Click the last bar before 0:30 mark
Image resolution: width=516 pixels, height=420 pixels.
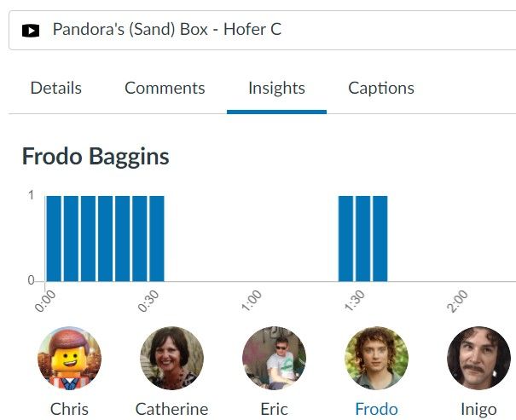(x=139, y=239)
